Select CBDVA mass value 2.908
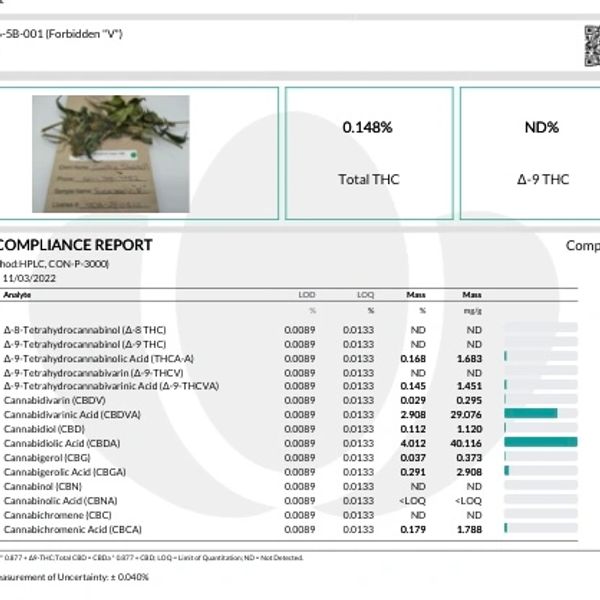Viewport: 600px width, 600px height. [413, 415]
